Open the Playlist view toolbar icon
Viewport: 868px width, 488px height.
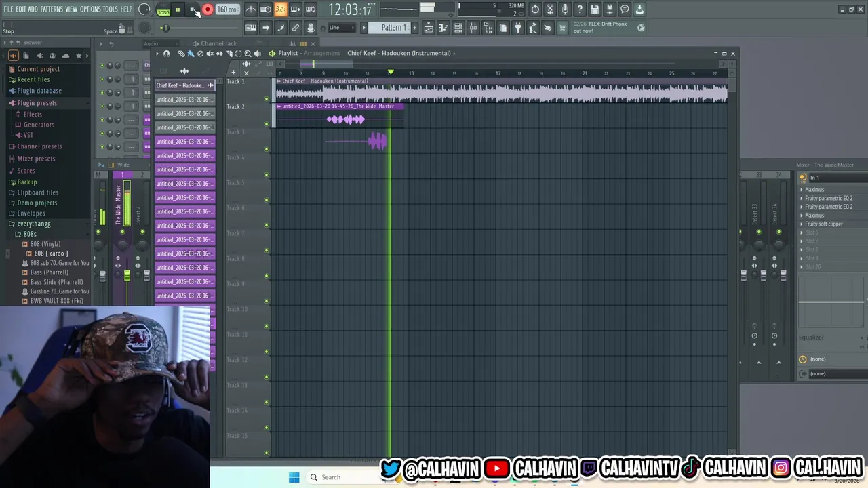pos(429,28)
